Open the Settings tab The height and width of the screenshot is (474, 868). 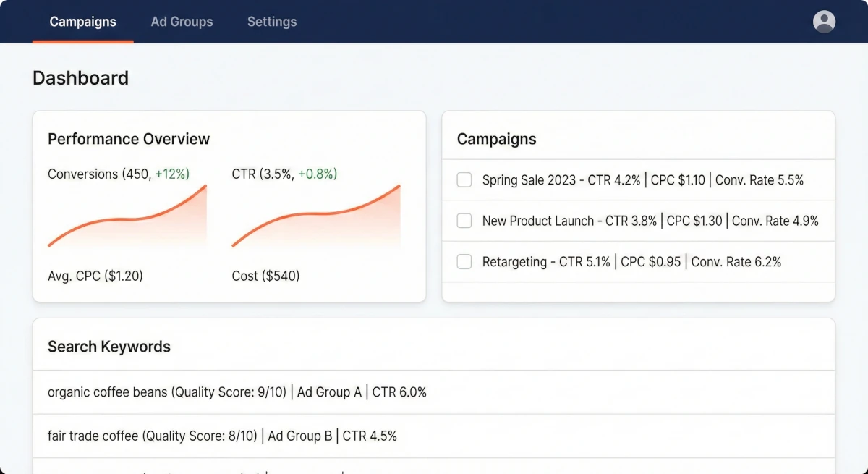(x=272, y=22)
